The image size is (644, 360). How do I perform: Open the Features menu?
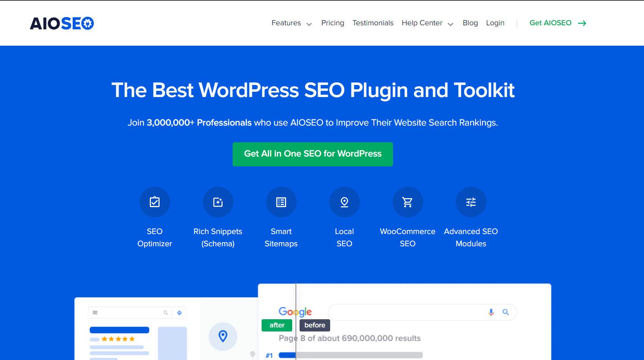286,23
